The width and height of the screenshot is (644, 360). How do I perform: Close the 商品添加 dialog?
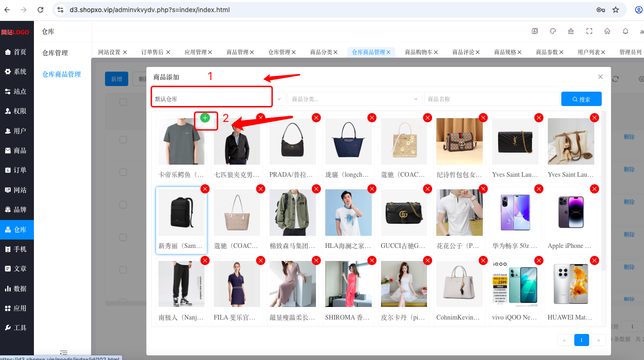(x=600, y=77)
